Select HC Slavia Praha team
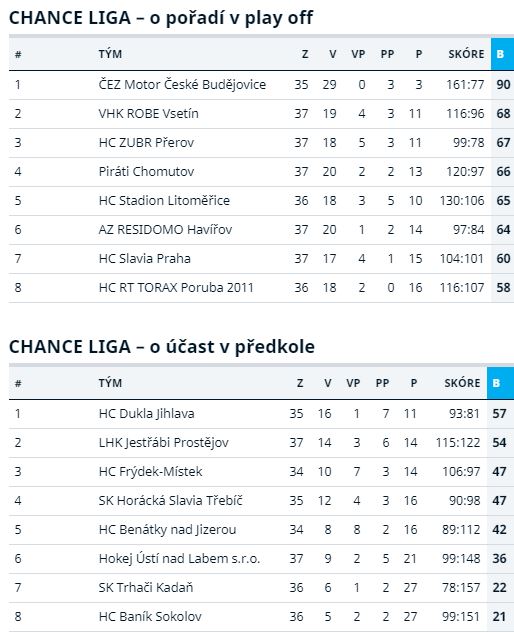 [x=144, y=259]
